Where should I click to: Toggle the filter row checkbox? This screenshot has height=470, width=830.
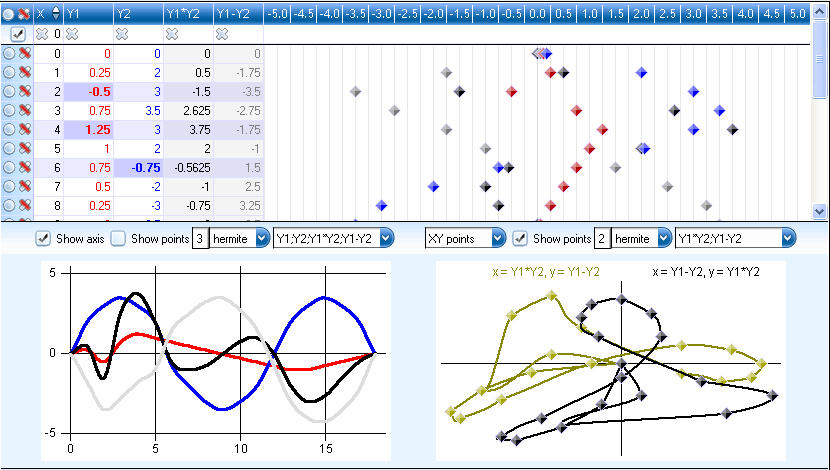point(18,34)
